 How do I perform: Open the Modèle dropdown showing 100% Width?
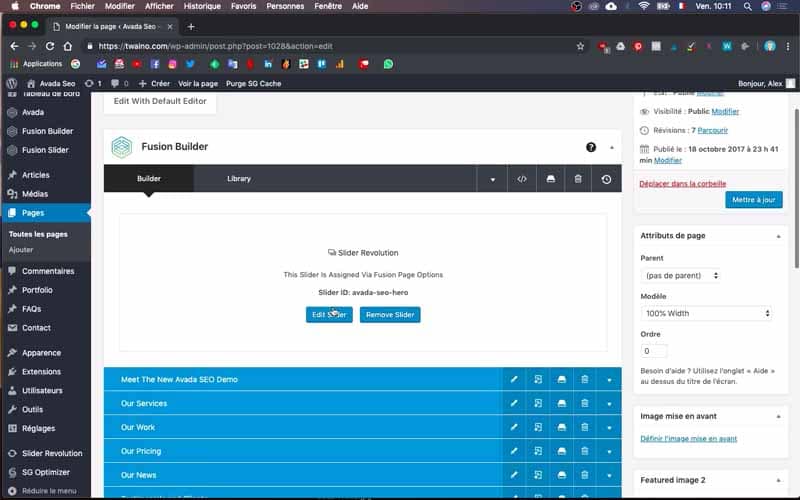point(706,313)
